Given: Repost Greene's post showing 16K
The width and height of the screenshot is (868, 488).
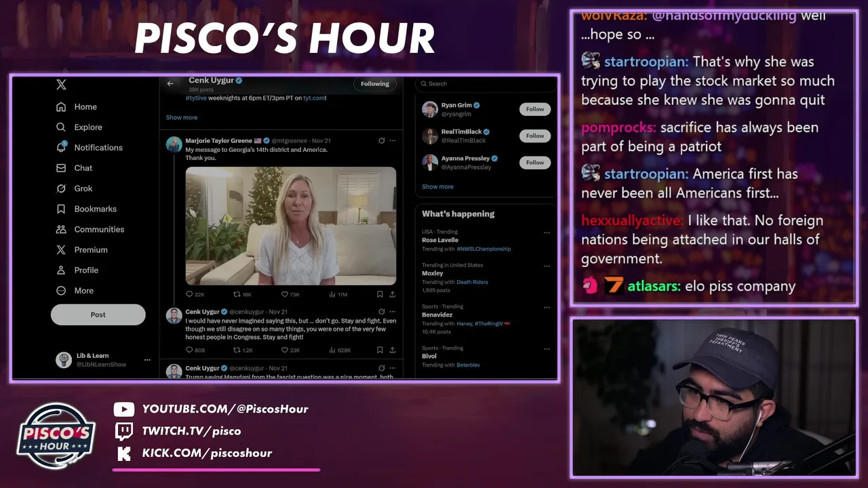Looking at the screenshot, I should click(242, 294).
